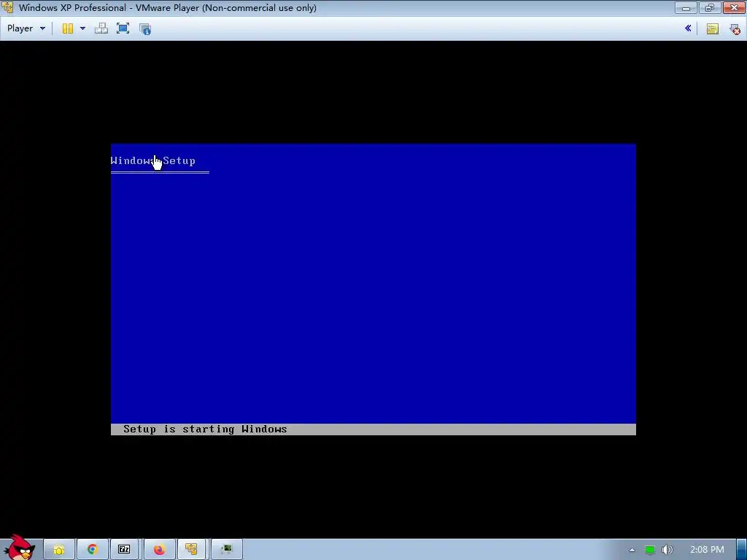747x560 pixels.
Task: Close the VMware Player window
Action: click(x=734, y=7)
